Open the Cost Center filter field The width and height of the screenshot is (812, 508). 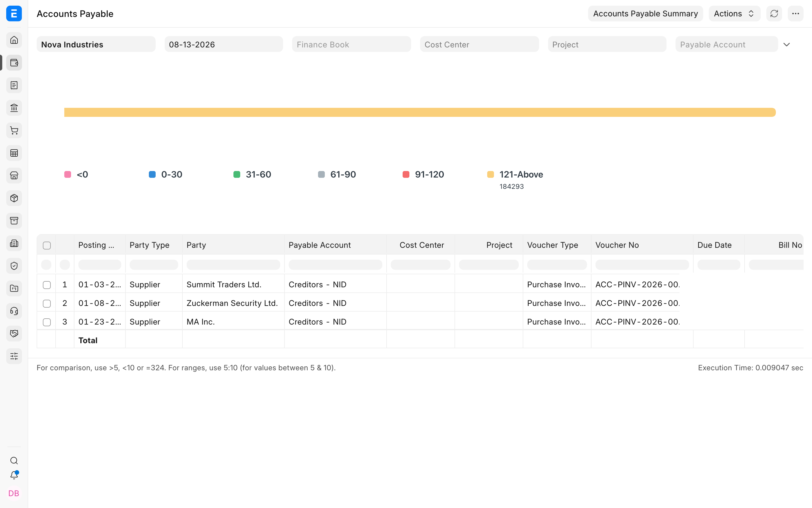click(x=479, y=44)
